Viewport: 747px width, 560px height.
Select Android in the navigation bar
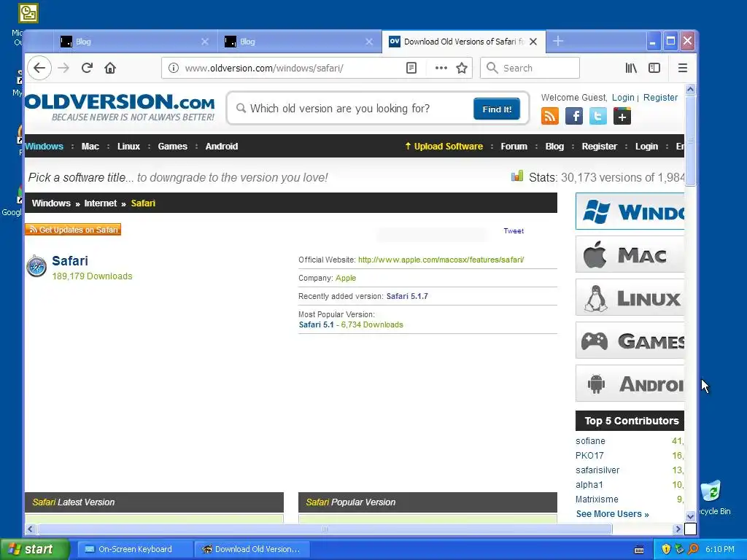222,146
